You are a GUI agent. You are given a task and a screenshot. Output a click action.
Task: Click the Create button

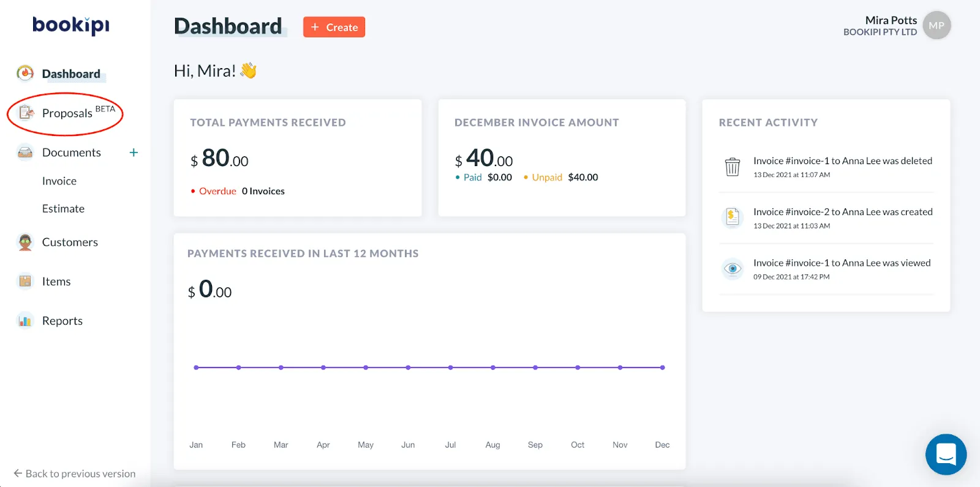[x=334, y=27]
